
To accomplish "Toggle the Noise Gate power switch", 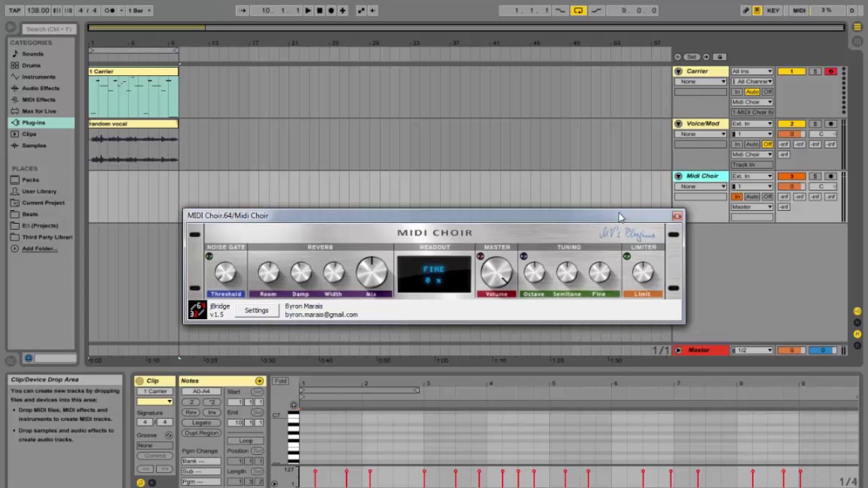I will pyautogui.click(x=209, y=256).
